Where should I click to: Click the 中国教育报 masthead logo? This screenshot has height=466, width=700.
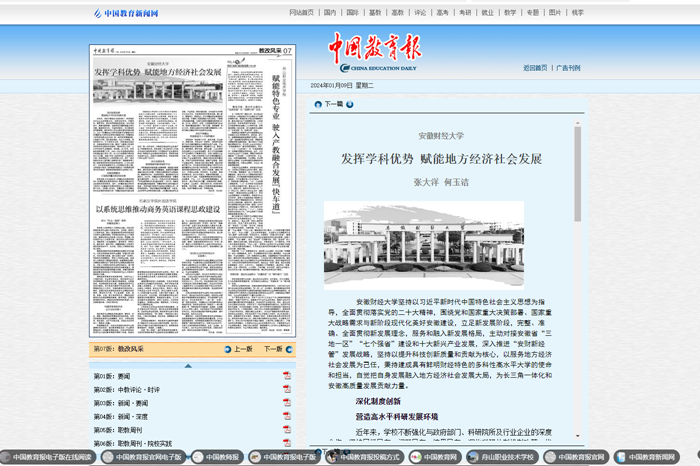pos(375,52)
